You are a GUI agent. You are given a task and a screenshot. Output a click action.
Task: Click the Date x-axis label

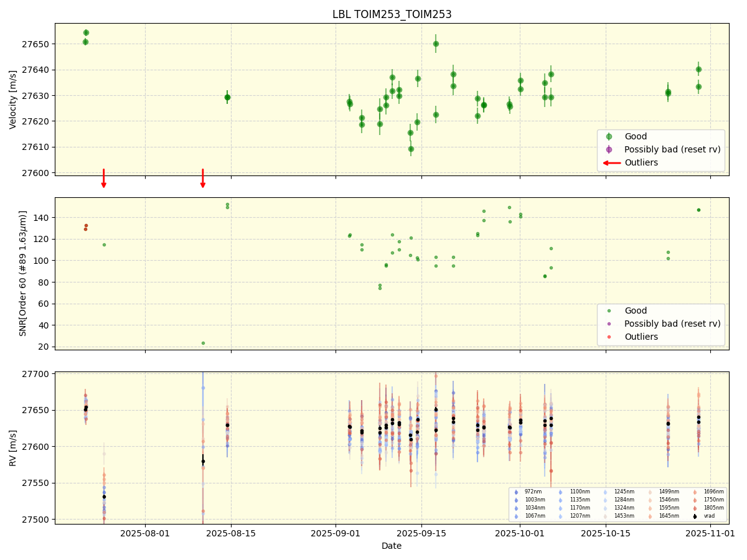392,546
